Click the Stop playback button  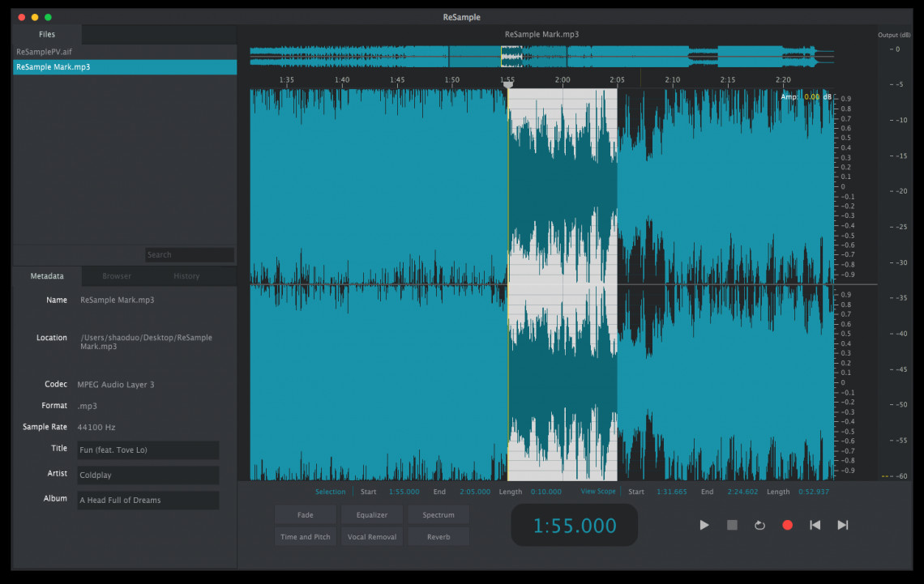coord(732,525)
